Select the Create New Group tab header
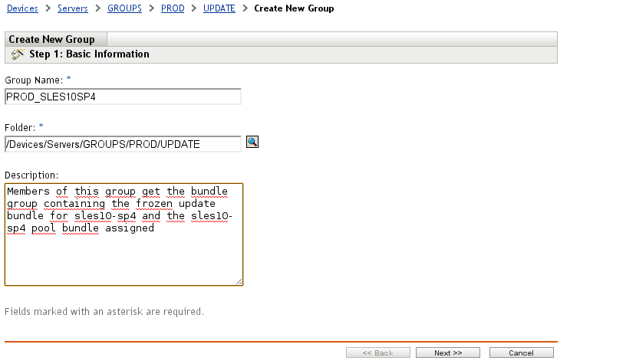The width and height of the screenshot is (626, 364). coord(55,39)
